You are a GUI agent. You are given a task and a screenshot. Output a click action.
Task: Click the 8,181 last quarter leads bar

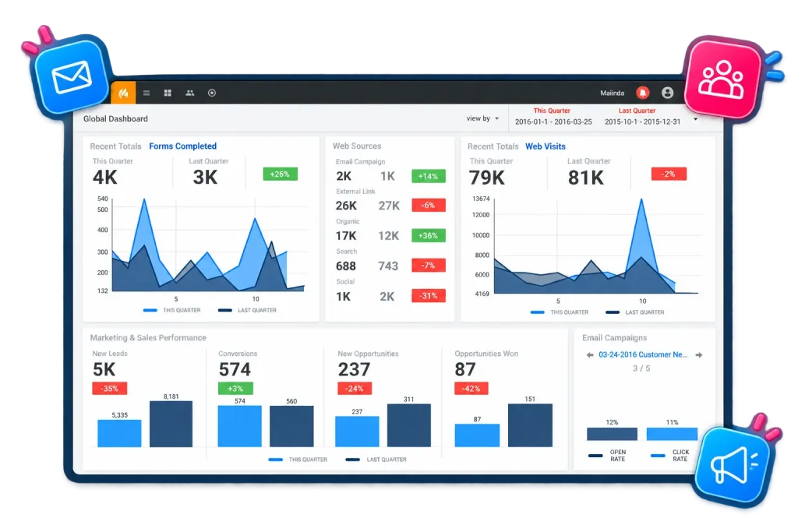tap(171, 425)
